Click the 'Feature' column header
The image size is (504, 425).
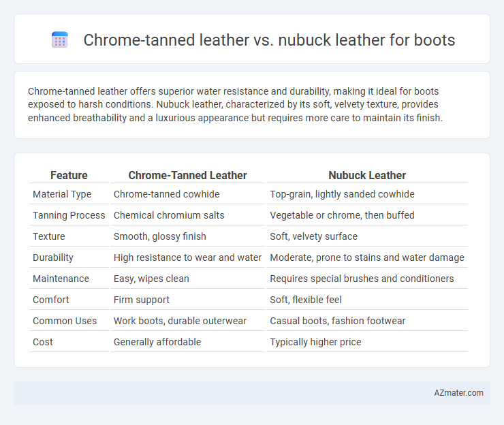coord(69,175)
